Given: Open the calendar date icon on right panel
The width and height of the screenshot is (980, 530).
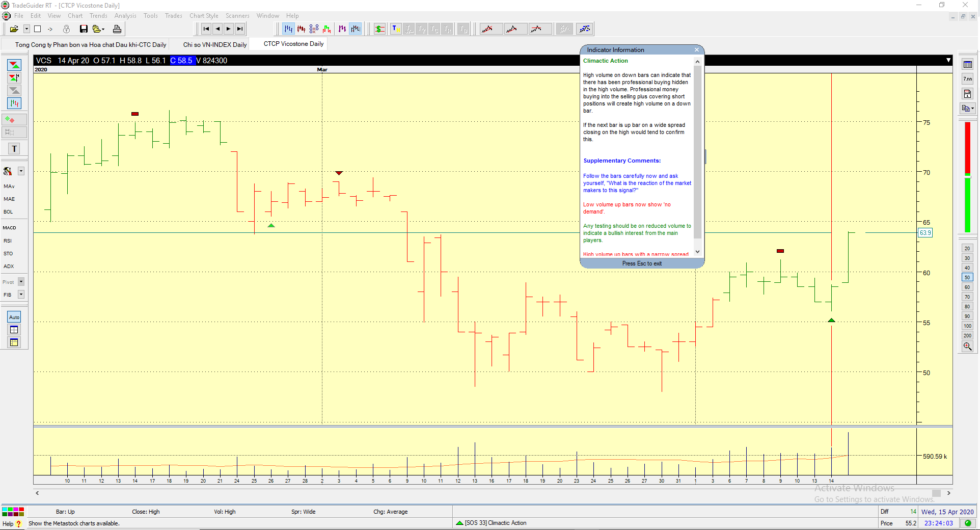Looking at the screenshot, I should (967, 94).
